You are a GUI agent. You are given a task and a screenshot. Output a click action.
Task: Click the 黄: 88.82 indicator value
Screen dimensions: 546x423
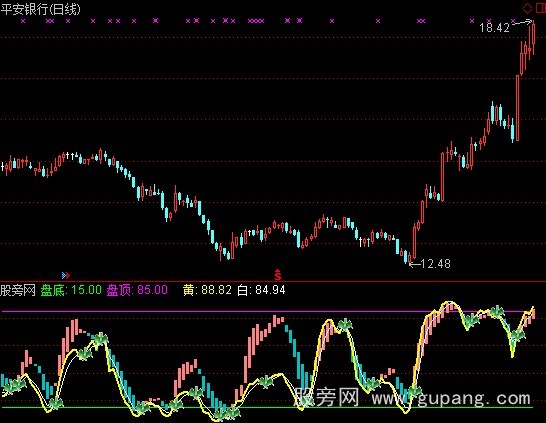207,290
